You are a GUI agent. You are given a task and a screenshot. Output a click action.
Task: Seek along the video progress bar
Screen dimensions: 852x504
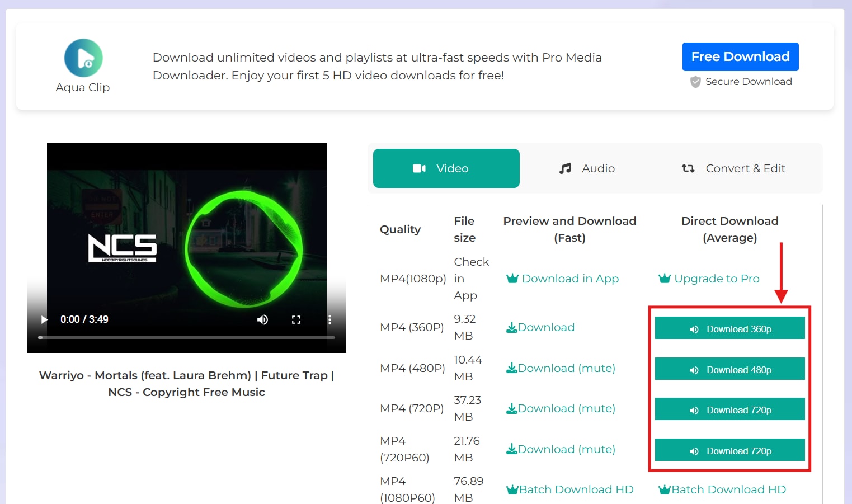click(186, 337)
